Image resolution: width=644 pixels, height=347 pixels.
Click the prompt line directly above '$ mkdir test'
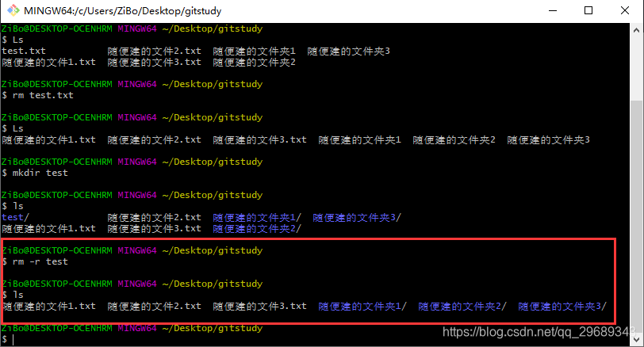click(x=132, y=162)
